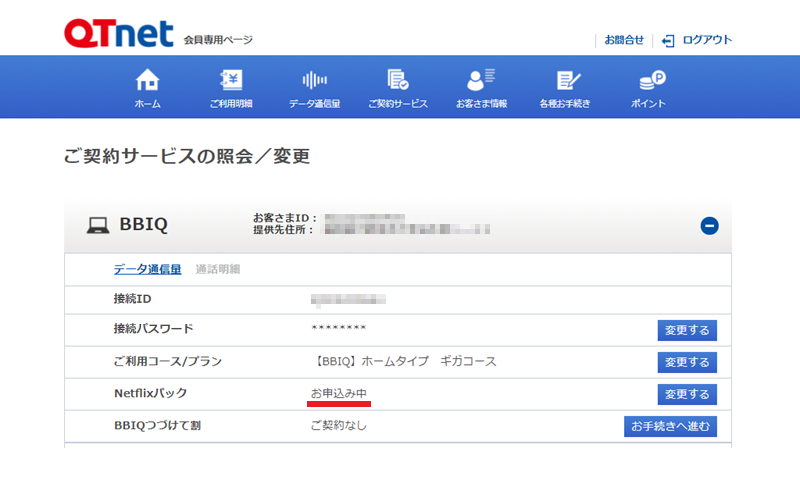Click お手続きへ進む for BBIQつづけて割
This screenshot has height=478, width=800.
pos(670,426)
